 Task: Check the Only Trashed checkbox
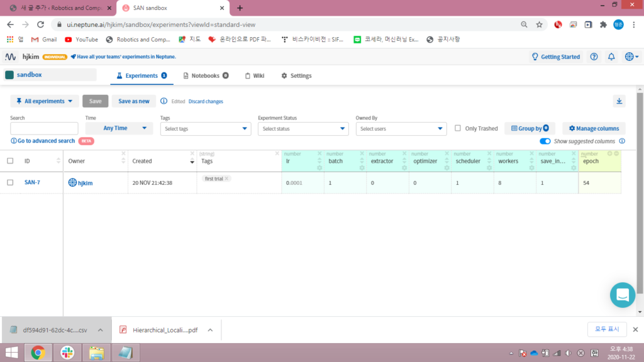(458, 128)
